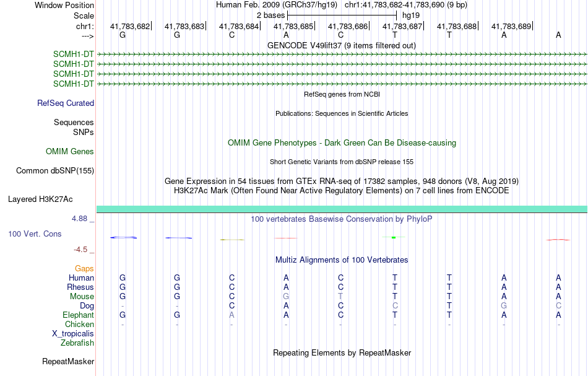Click the RepeatMasker track label
The height and width of the screenshot is (376, 588).
(68, 361)
